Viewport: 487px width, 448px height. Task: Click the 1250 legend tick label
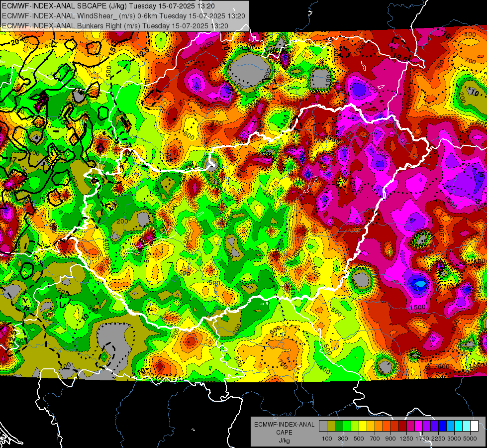point(406,439)
